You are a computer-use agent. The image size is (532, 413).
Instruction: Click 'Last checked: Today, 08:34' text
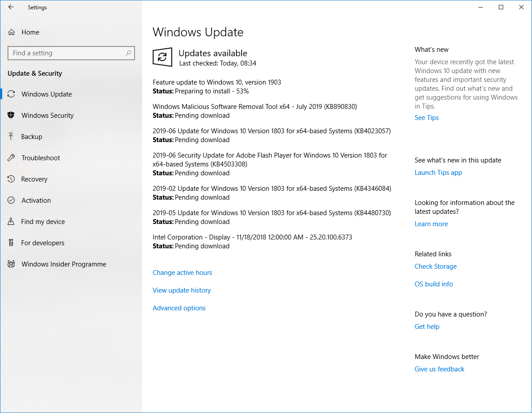point(218,63)
